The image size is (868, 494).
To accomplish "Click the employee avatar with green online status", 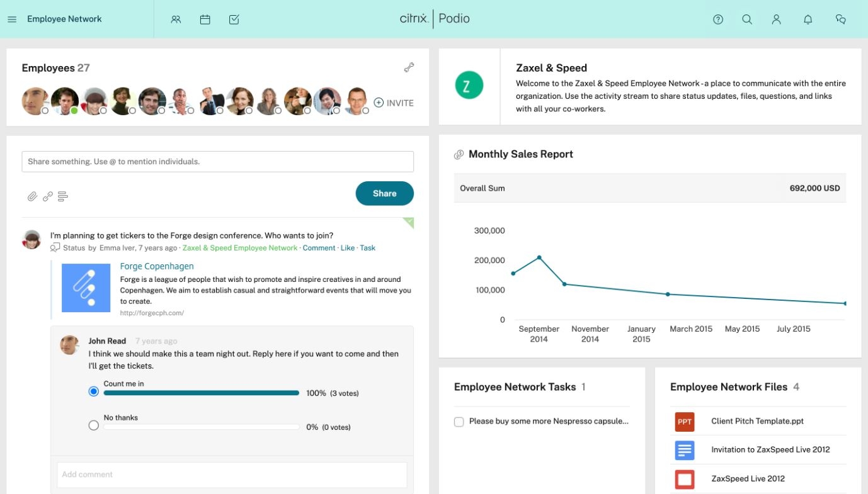I will tap(64, 101).
